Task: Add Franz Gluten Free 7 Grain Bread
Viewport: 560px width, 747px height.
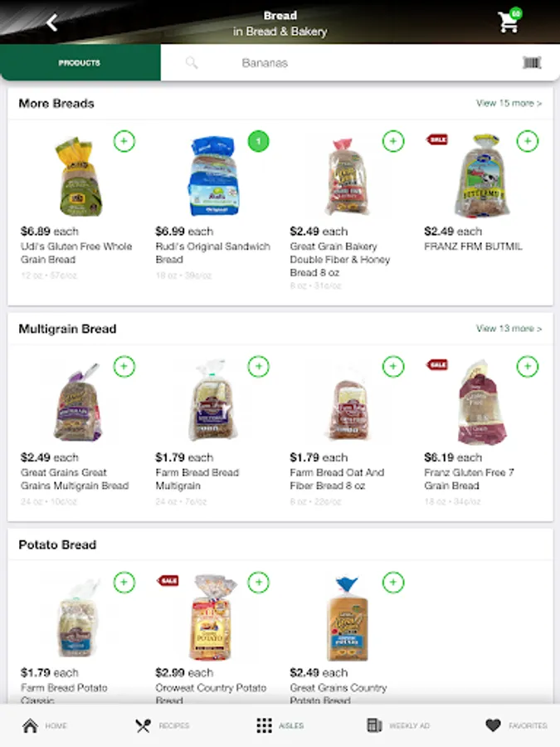Action: [528, 366]
